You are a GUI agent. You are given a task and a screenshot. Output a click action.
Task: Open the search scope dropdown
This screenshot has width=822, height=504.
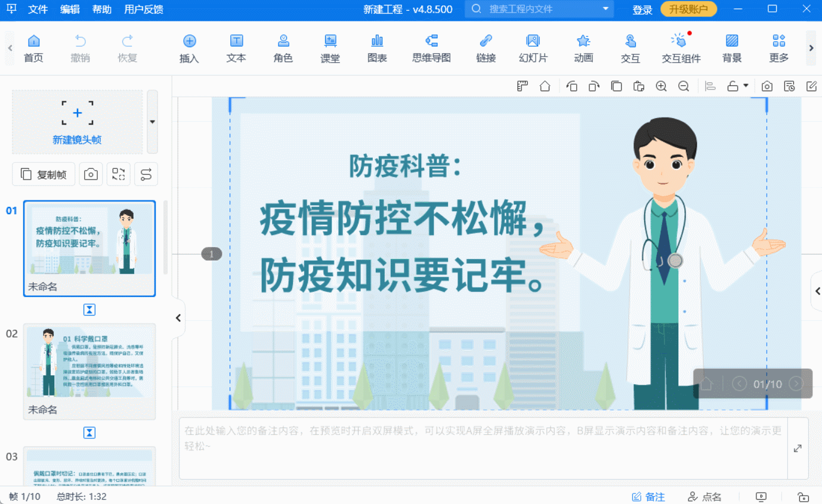(x=607, y=9)
